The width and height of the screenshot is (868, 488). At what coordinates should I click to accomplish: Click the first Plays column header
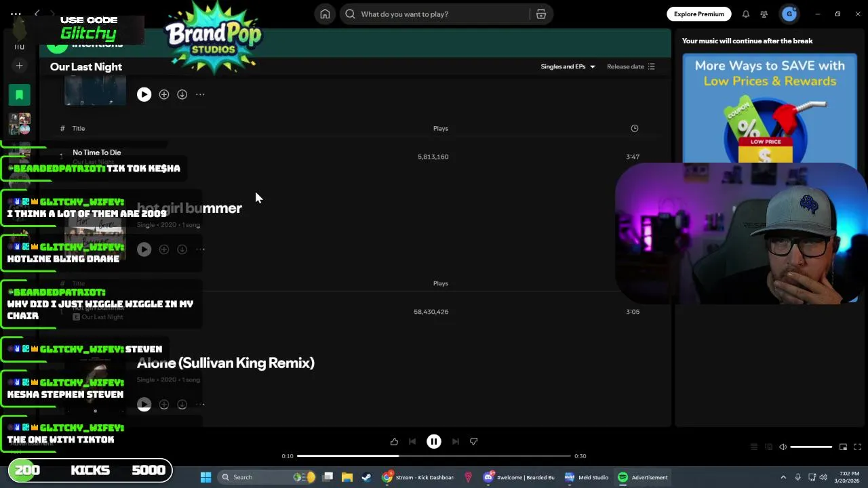441,128
